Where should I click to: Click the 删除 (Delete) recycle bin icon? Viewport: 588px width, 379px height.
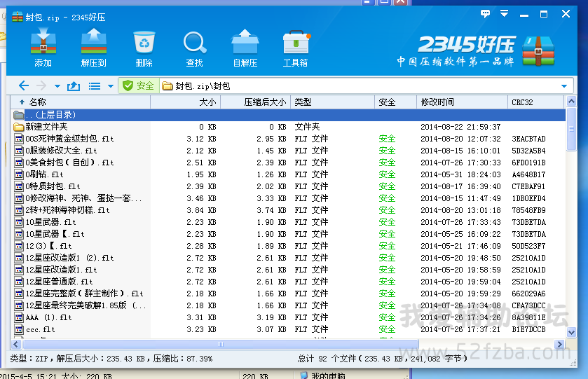click(x=144, y=48)
